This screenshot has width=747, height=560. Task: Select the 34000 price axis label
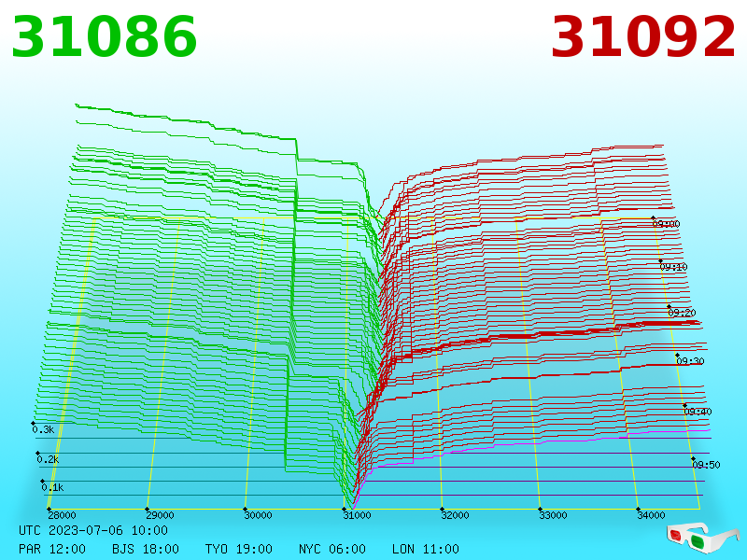click(651, 515)
